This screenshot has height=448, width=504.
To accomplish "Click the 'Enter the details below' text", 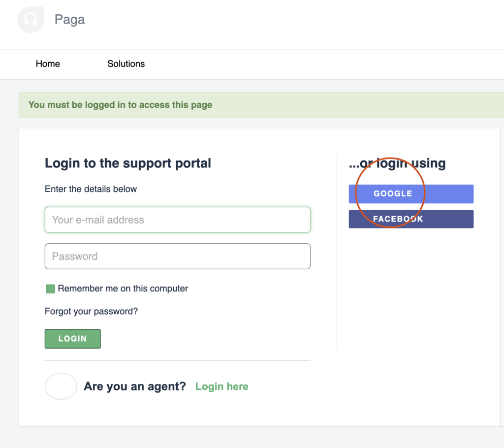I will coord(91,189).
